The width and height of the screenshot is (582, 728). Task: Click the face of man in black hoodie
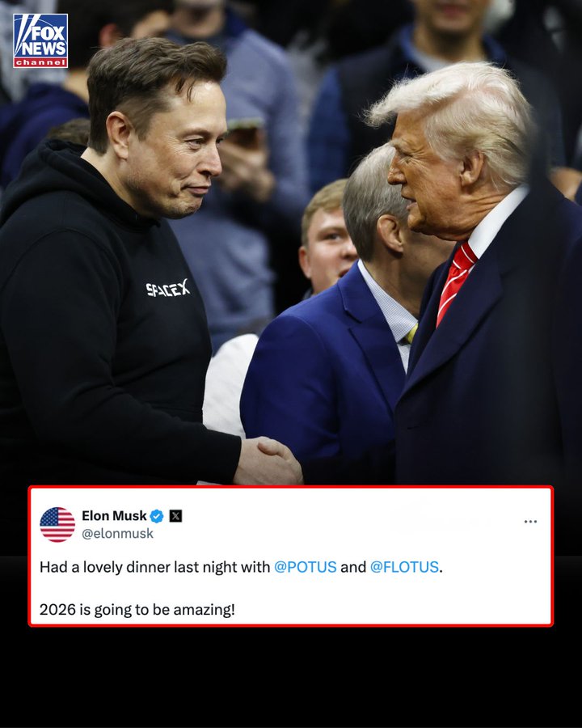(x=179, y=149)
